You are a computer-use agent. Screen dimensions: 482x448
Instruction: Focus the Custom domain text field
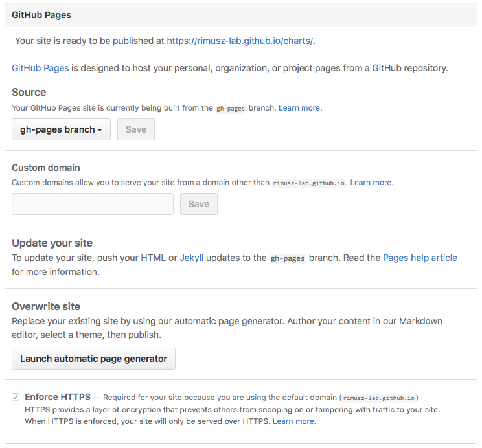(x=93, y=204)
